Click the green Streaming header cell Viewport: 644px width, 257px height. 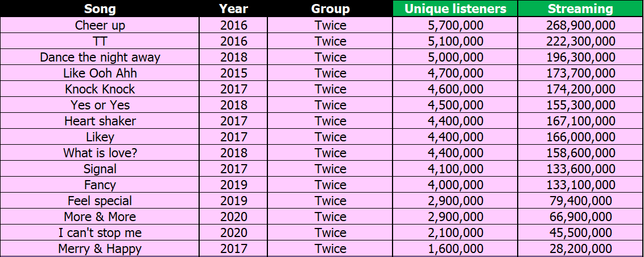coord(580,9)
